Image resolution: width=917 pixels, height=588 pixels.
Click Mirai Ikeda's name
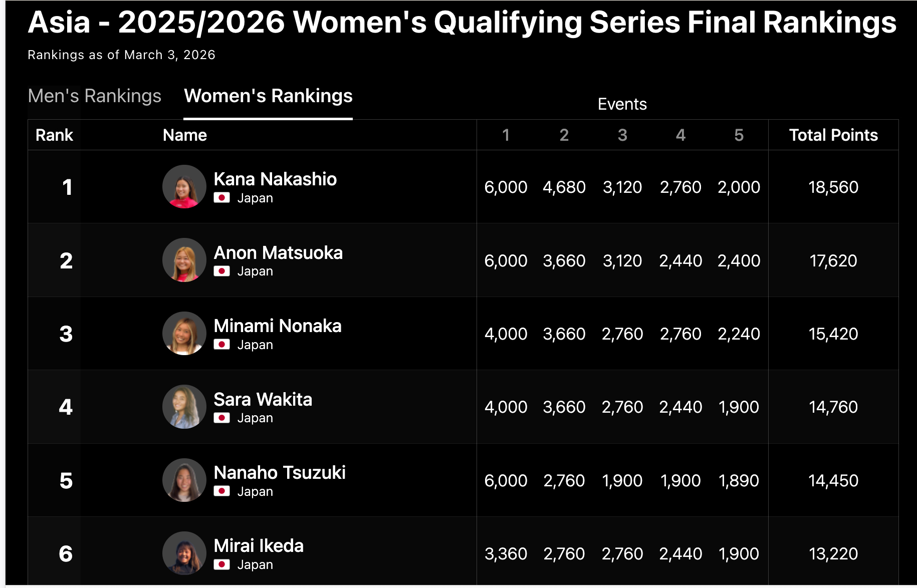coord(259,545)
